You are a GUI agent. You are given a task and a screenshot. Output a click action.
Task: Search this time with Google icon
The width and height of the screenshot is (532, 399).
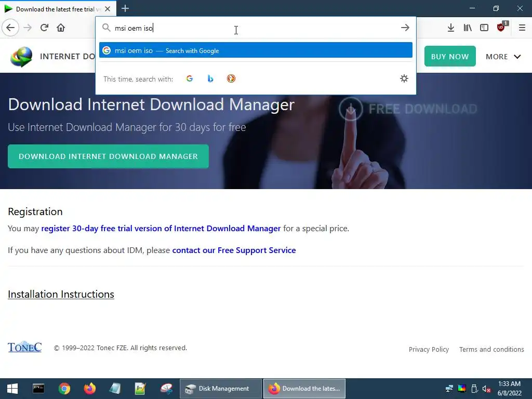[190, 79]
